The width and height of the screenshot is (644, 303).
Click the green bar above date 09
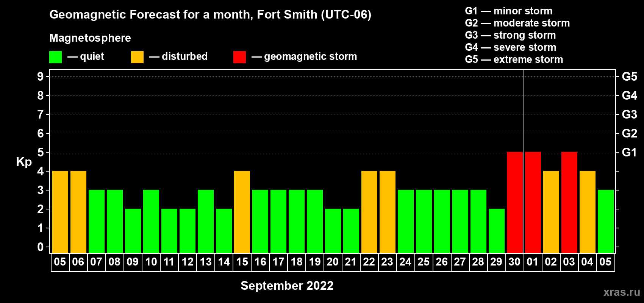[133, 231]
